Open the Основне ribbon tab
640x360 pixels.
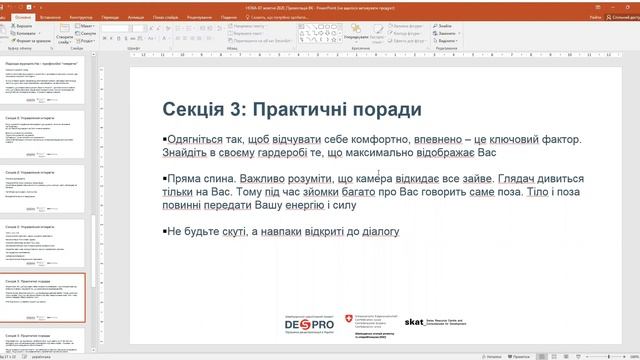(23, 17)
